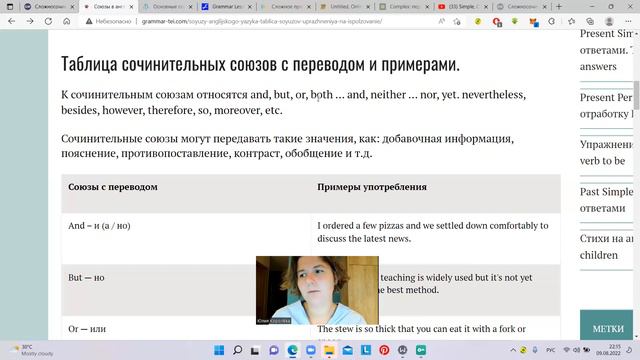Show hidden system tray icons

tap(513, 350)
